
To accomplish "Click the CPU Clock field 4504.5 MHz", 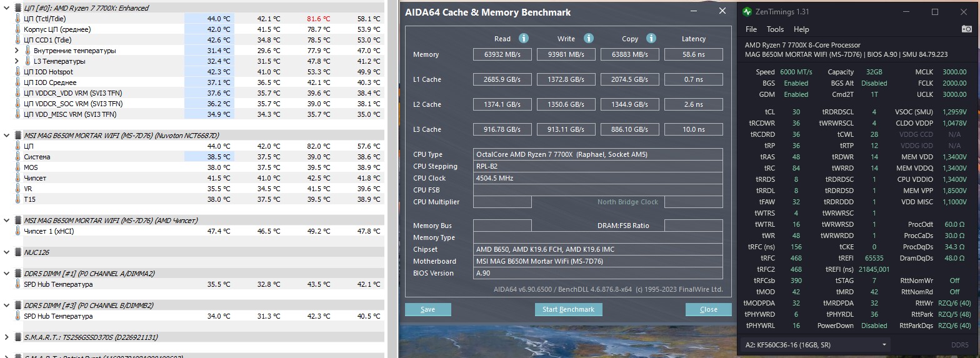I will (x=598, y=178).
